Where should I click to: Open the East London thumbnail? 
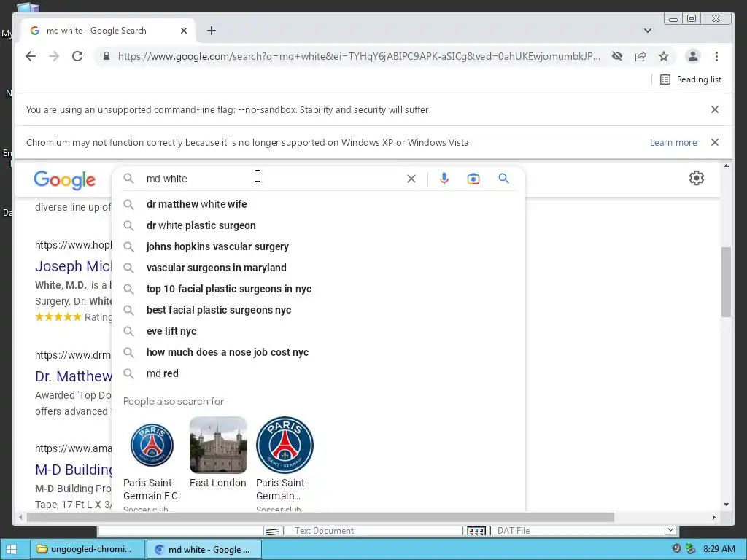coord(218,446)
